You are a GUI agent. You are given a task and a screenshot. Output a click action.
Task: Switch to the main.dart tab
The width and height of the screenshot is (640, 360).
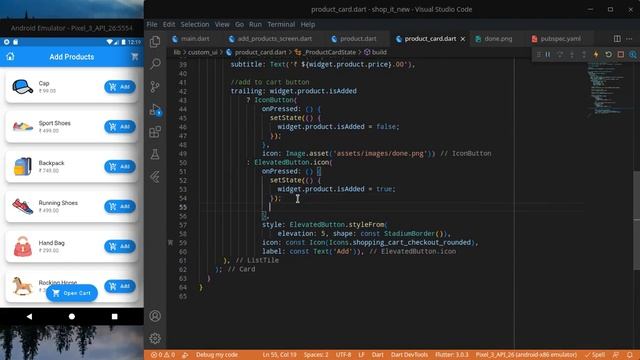click(x=191, y=39)
